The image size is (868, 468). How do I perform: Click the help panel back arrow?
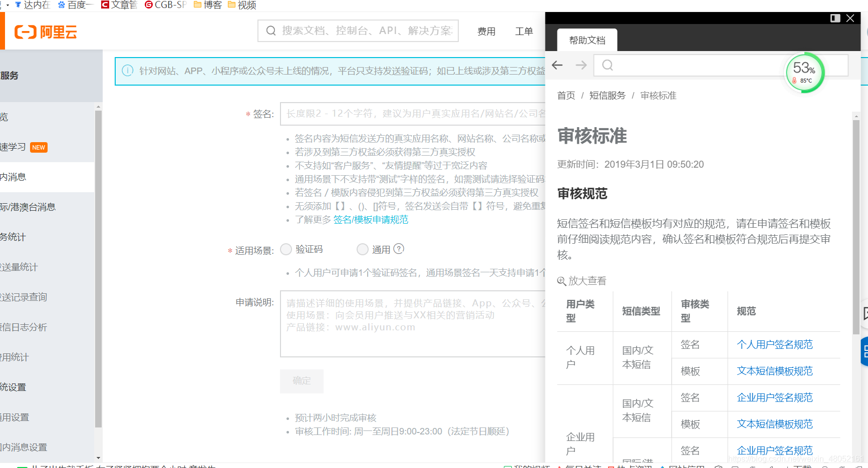coord(557,65)
